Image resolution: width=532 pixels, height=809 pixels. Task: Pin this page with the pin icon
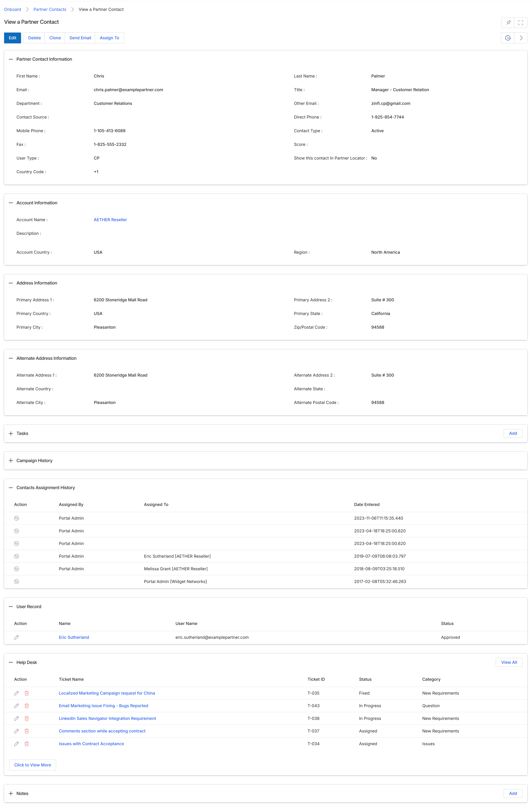[508, 22]
